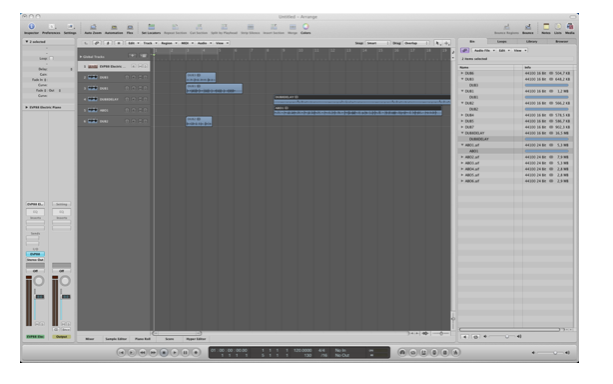The width and height of the screenshot is (613, 384).
Task: Adjust the master volume slider in the transport bar
Action: click(550, 353)
